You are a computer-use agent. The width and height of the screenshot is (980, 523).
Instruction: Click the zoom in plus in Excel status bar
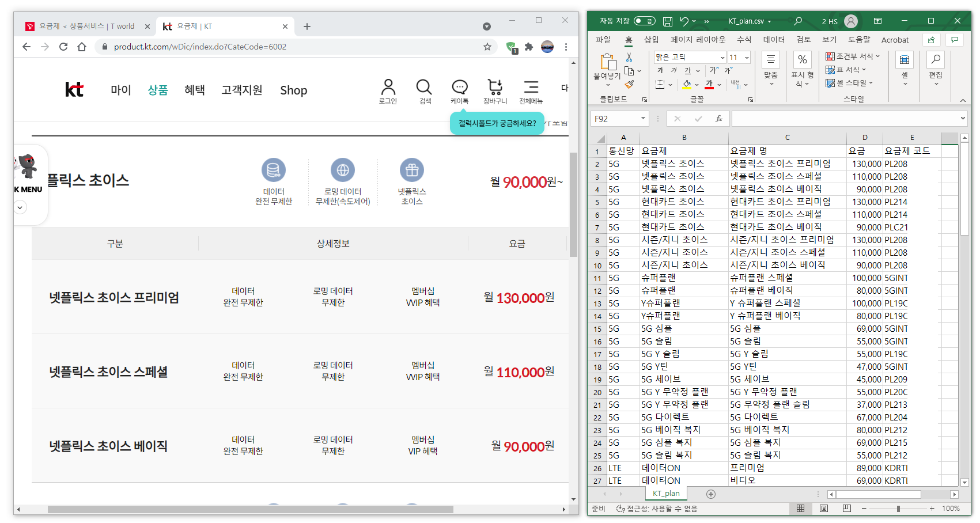tap(932, 509)
